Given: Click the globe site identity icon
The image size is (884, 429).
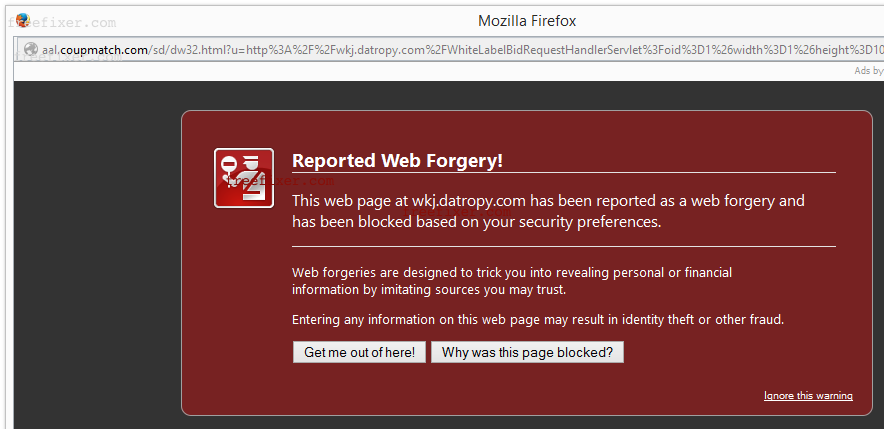Looking at the screenshot, I should pos(31,50).
